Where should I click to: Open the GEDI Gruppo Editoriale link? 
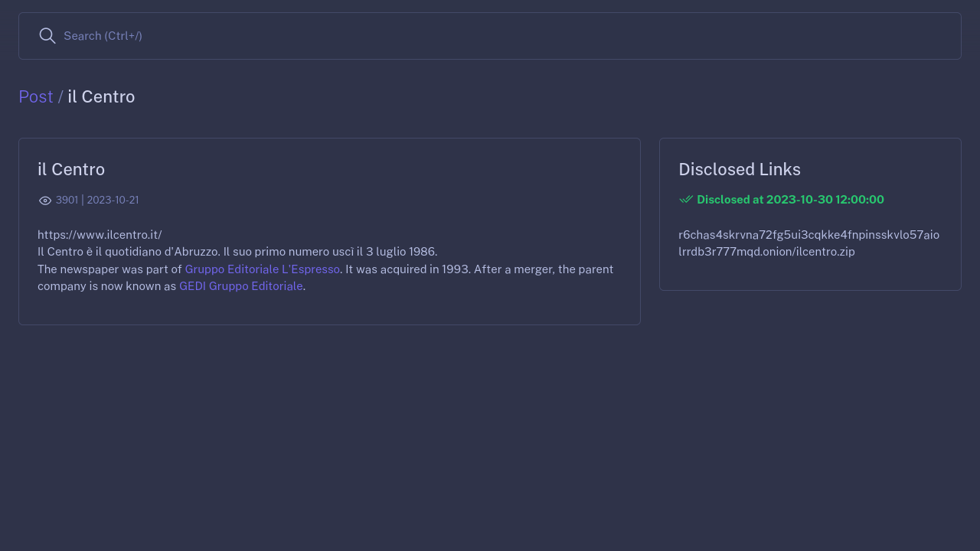(241, 286)
